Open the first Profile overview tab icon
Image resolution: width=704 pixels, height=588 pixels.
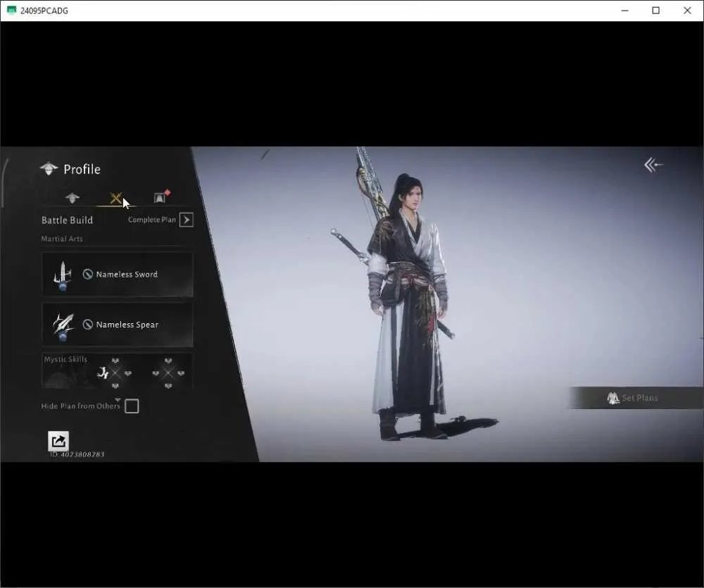[x=73, y=198]
